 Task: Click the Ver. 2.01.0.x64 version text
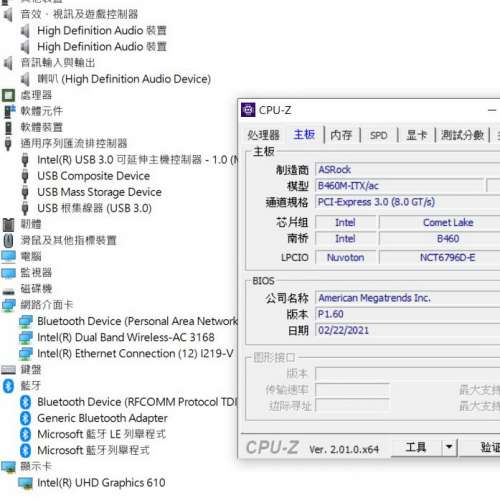point(344,449)
